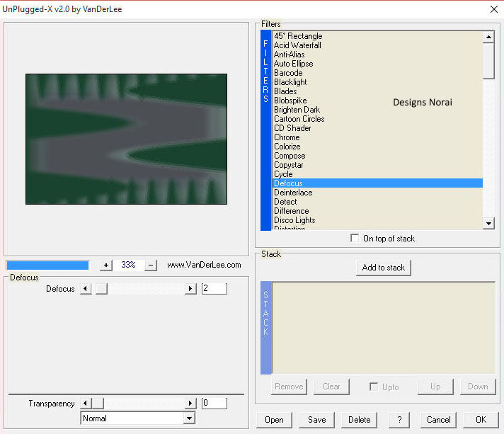Select the Blobspike filter

[x=377, y=101]
